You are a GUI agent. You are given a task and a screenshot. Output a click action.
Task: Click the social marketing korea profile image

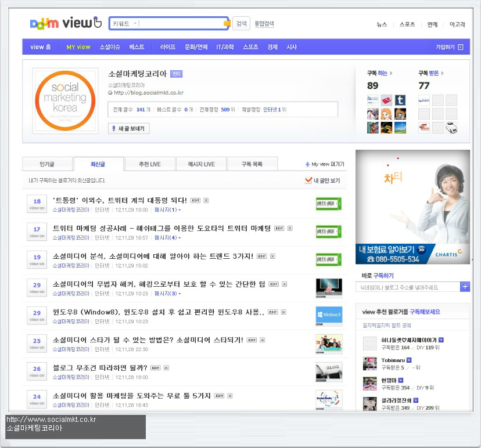pyautogui.click(x=65, y=101)
